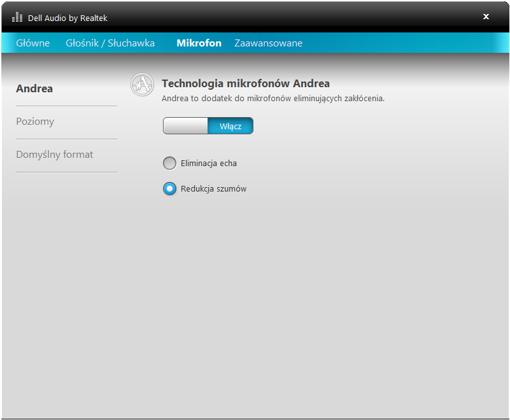Click the Andrea logo icon
This screenshot has height=420, width=510.
142,85
